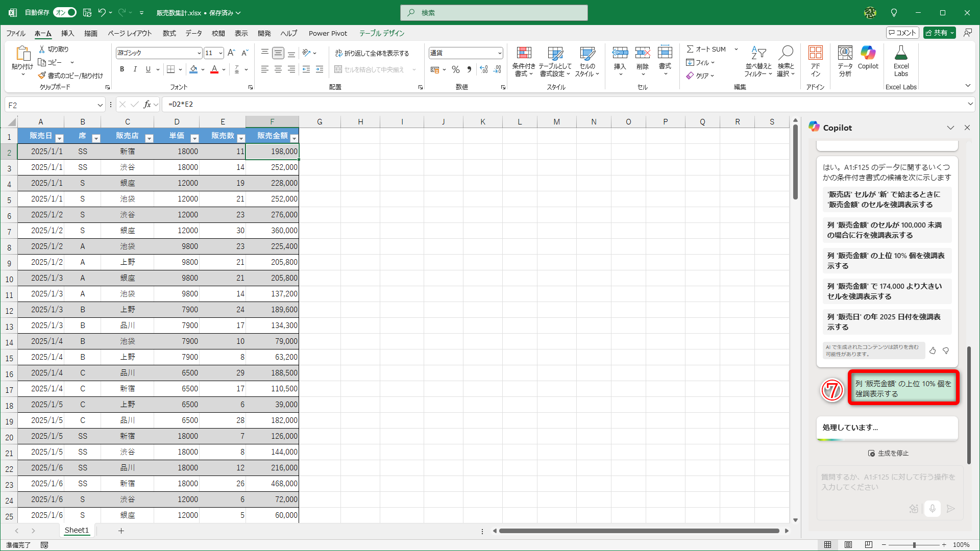Toggle the 自動保存 autosave switch
Viewport: 980px width, 551px height.
(65, 12)
